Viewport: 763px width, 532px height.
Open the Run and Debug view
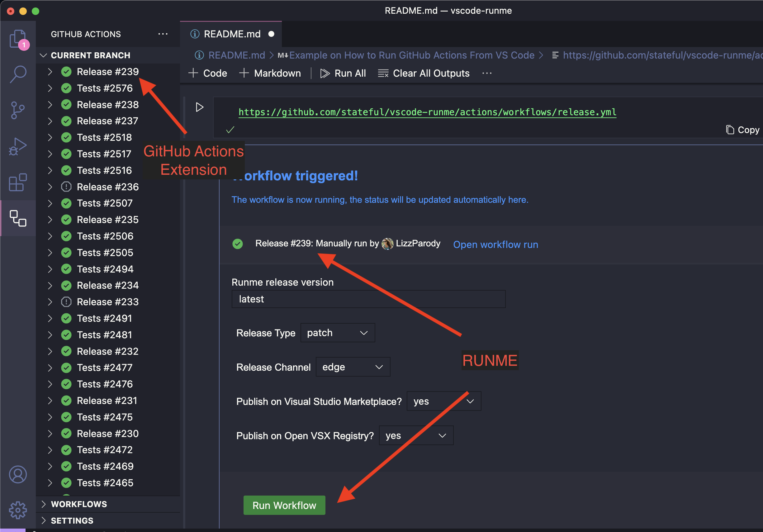click(x=18, y=146)
